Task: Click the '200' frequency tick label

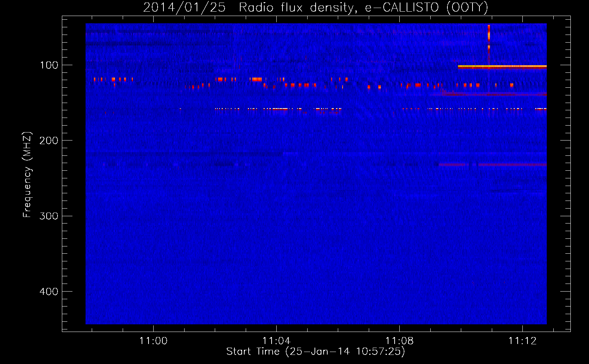Action: click(x=49, y=141)
